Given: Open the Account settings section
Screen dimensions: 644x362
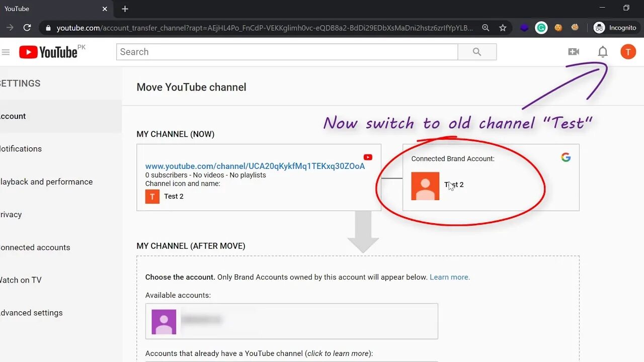Looking at the screenshot, I should (x=60, y=116).
